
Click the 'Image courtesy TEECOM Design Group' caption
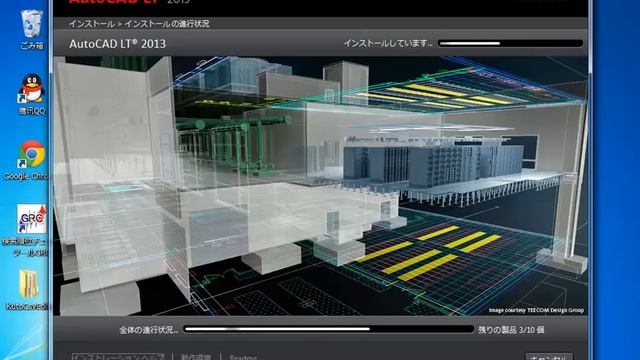click(536, 310)
